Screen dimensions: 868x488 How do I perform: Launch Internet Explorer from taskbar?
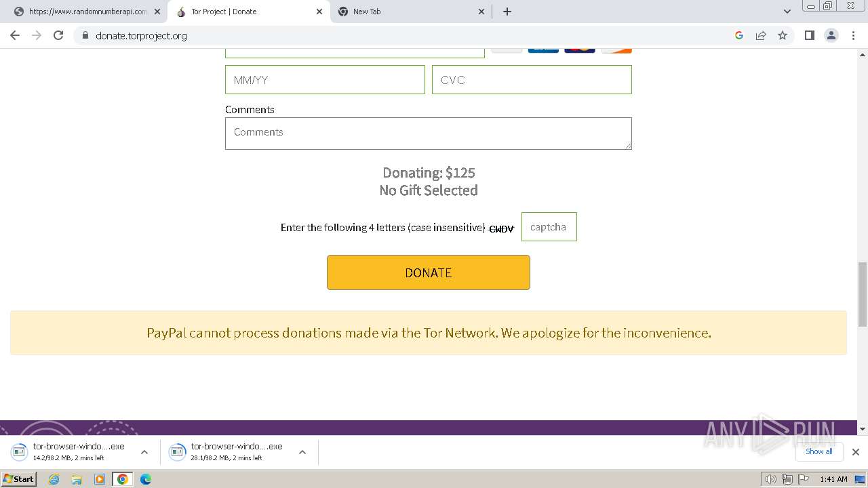(x=54, y=479)
